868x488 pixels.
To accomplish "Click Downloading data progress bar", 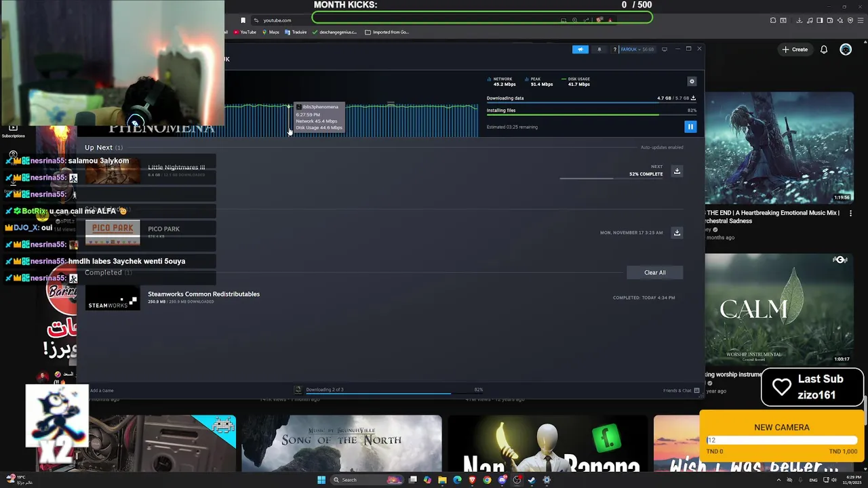I will [591, 103].
